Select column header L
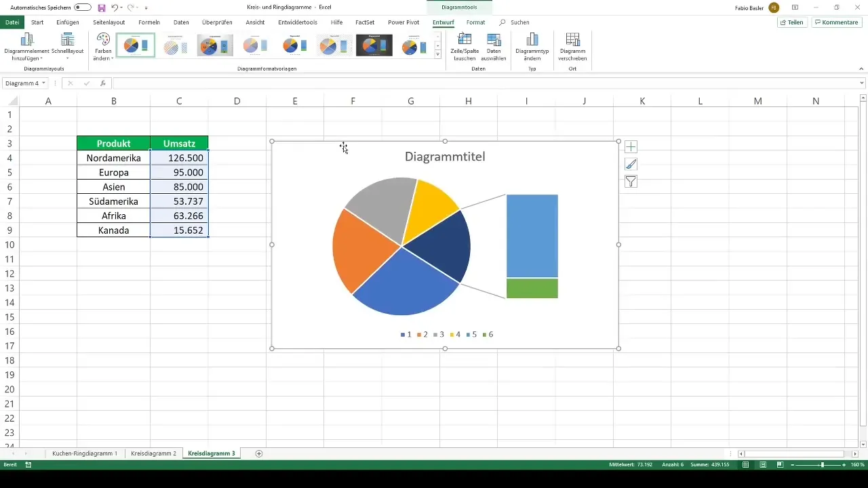Screen dimensions: 868x488 [700, 101]
